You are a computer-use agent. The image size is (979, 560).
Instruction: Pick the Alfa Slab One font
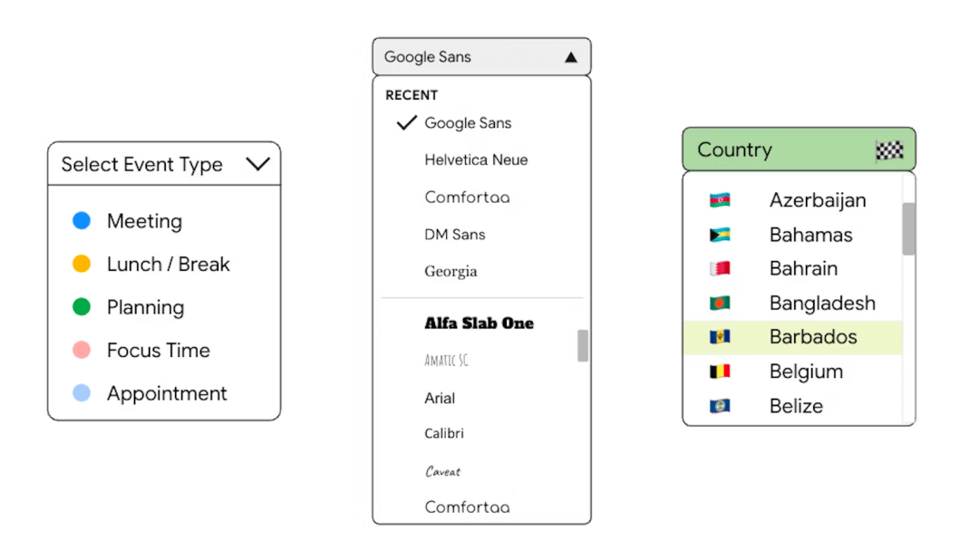[x=479, y=323]
